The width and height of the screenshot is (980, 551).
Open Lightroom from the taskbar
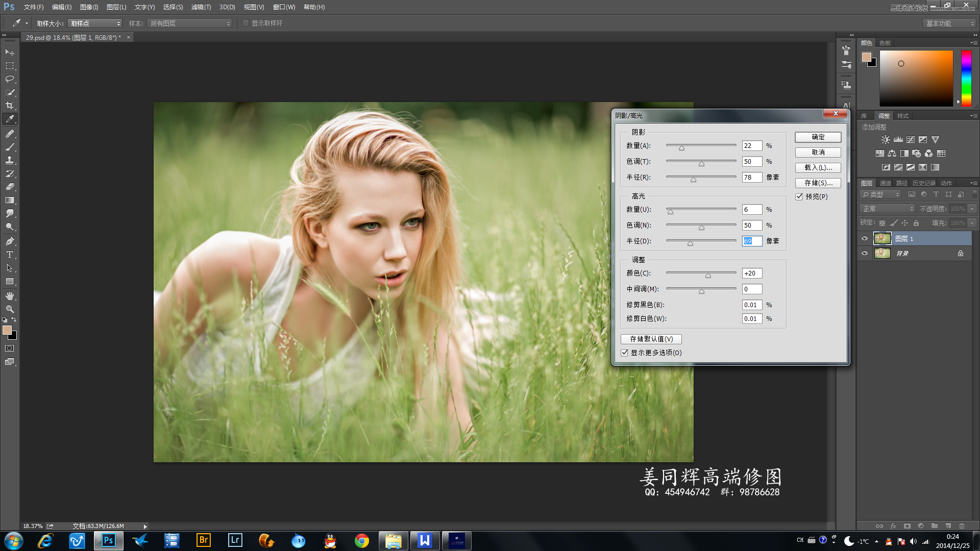click(235, 540)
